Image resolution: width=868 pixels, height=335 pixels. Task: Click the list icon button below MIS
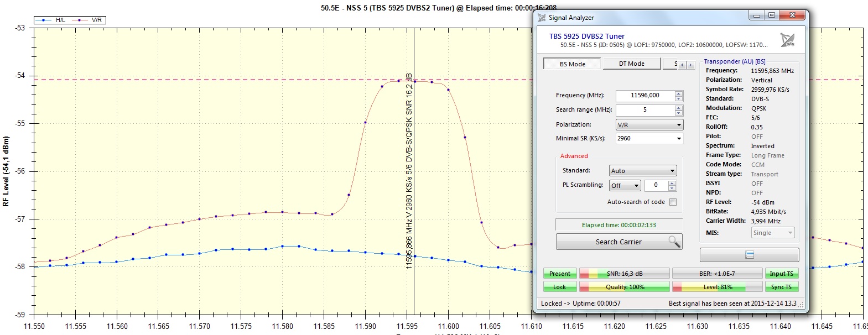749,255
